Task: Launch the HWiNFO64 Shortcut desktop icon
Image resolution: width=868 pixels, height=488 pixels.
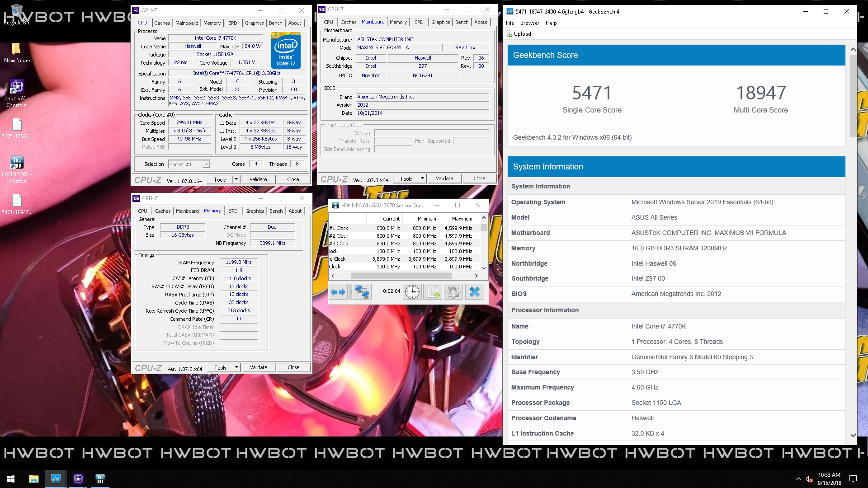Action: [17, 169]
